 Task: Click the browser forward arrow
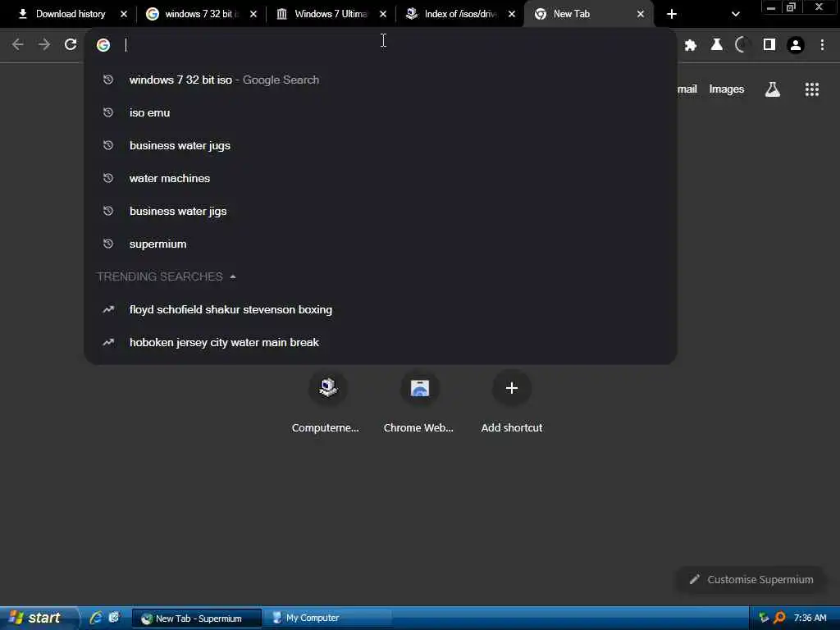pyautogui.click(x=44, y=44)
